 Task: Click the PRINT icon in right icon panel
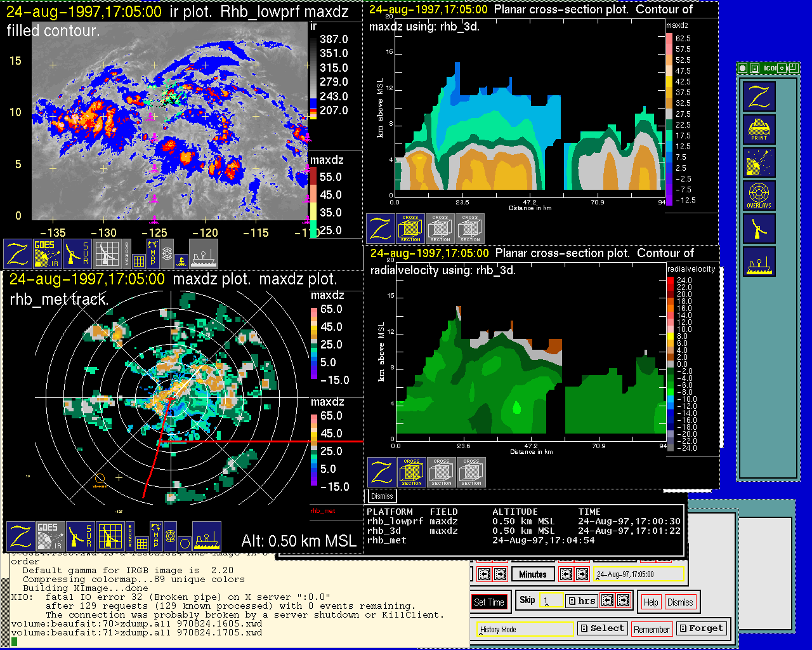tap(759, 129)
